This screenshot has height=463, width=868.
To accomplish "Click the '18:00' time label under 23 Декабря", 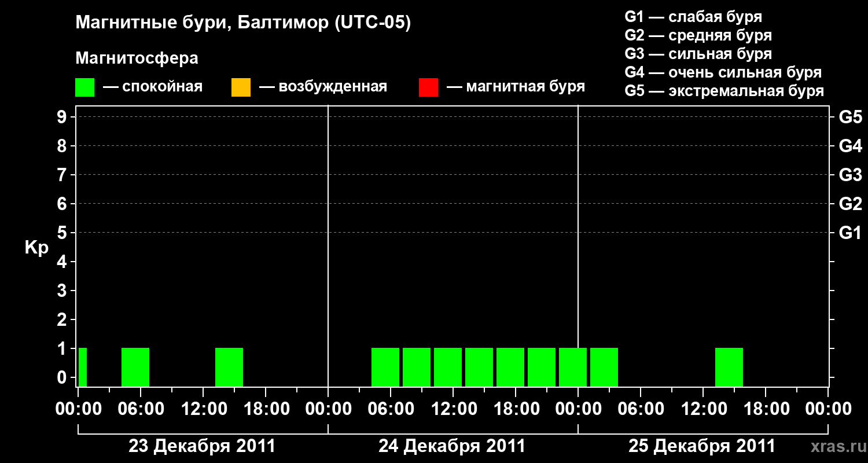I will click(266, 409).
